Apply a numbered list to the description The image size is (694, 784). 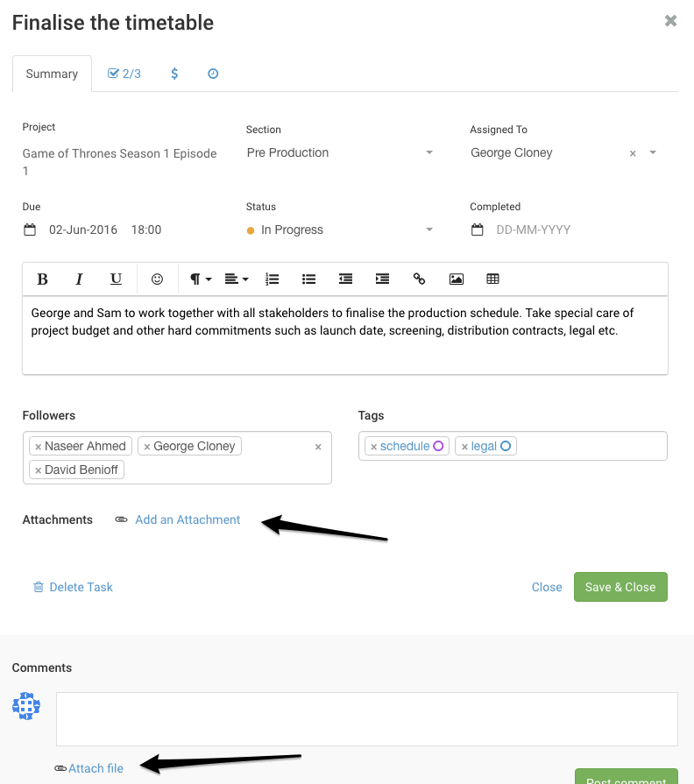tap(272, 279)
